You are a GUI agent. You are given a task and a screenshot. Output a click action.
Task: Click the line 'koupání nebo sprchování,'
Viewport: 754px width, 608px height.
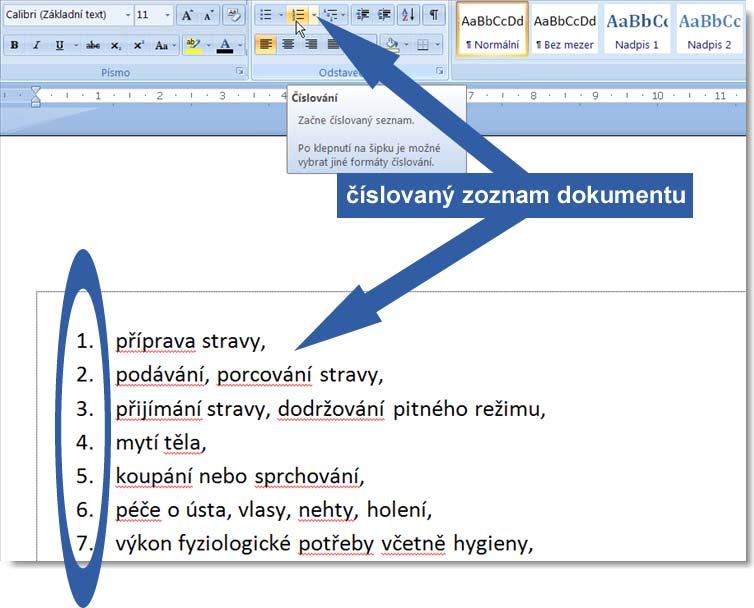click(240, 476)
